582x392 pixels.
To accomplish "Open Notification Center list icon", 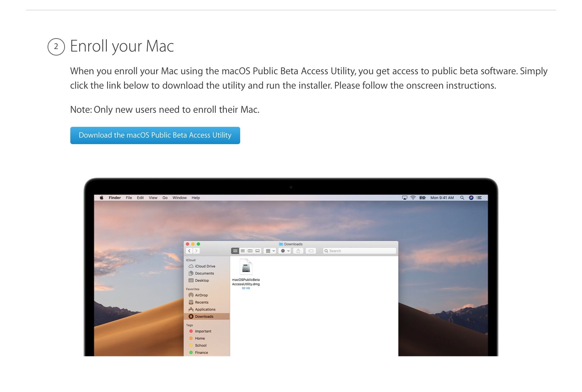I will click(479, 198).
